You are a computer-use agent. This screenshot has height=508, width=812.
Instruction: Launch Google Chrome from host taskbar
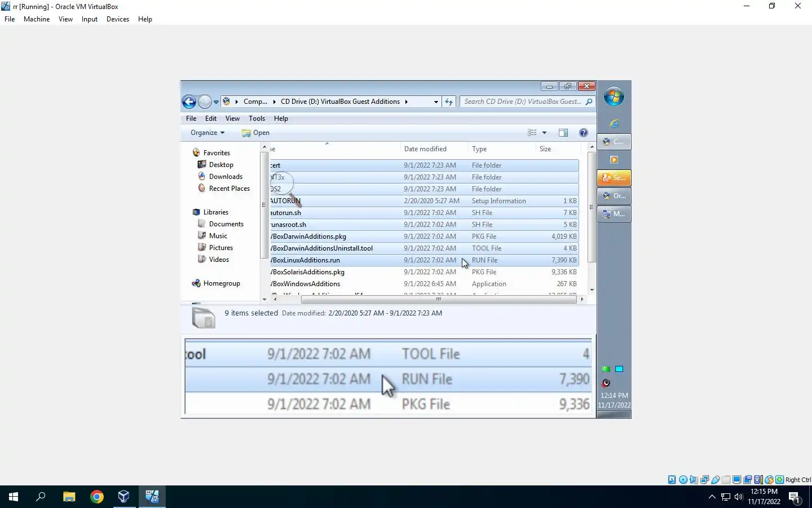[97, 497]
